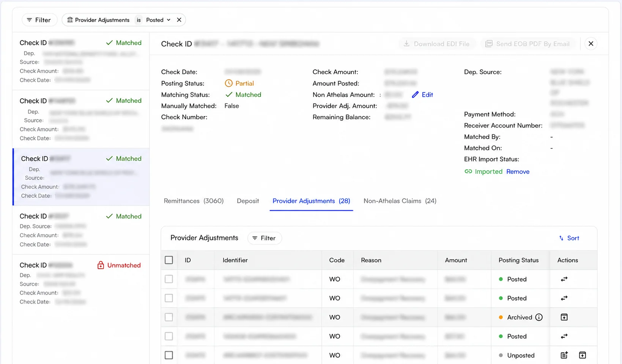Click the Reason column header
The height and width of the screenshot is (364, 622).
pos(371,260)
